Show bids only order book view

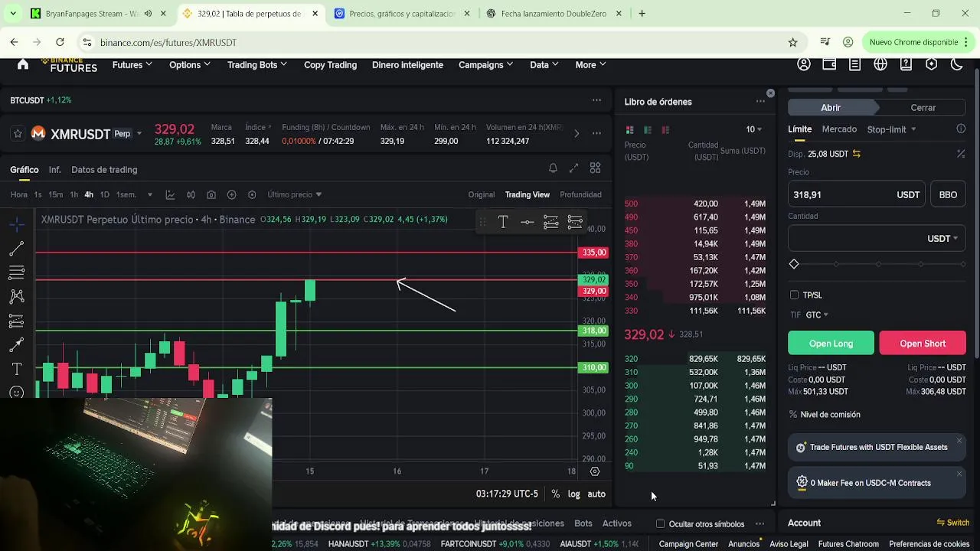[x=648, y=130]
